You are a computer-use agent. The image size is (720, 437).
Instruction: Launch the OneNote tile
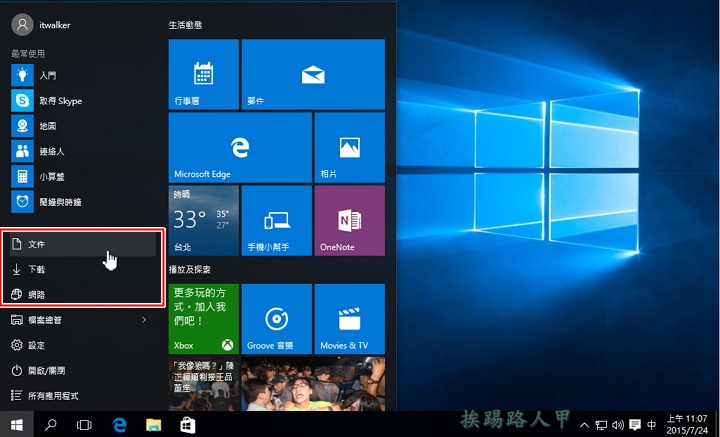point(349,220)
